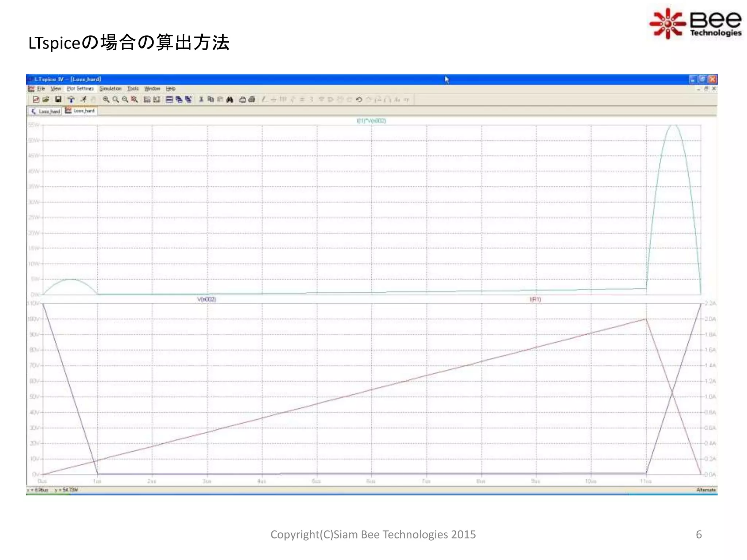Click the 55W top axis label
The height and width of the screenshot is (560, 747).
pyautogui.click(x=34, y=125)
